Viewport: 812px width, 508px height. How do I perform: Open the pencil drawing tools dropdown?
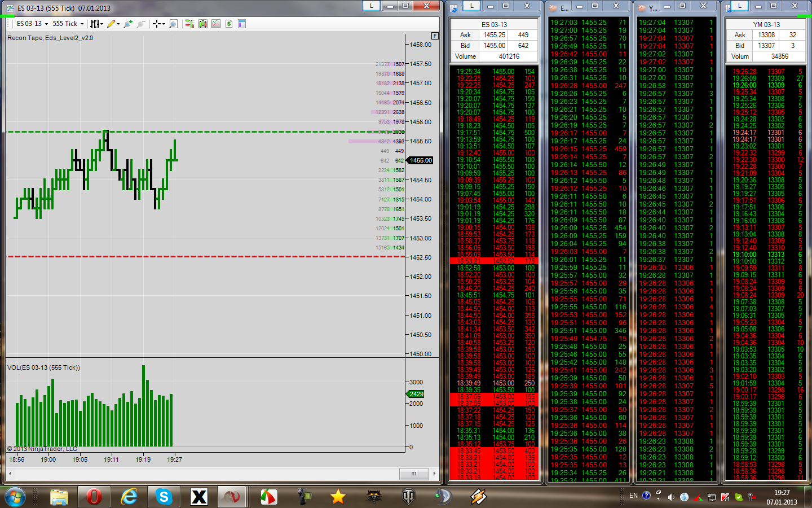coord(113,24)
